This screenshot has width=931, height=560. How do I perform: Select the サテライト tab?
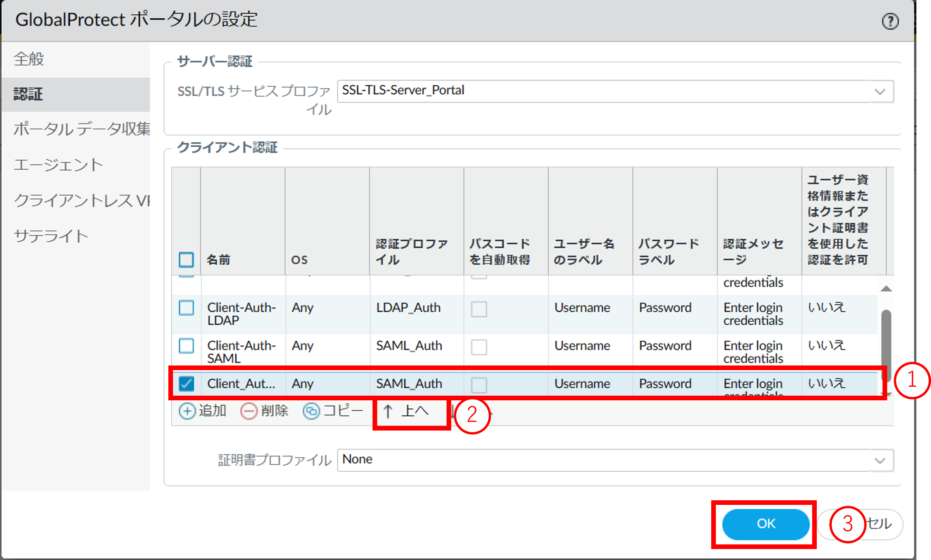(x=51, y=236)
